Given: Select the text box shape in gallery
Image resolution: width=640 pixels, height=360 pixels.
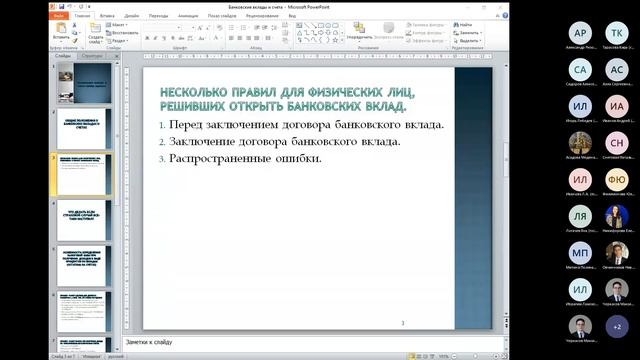Looking at the screenshot, I should [x=299, y=25].
